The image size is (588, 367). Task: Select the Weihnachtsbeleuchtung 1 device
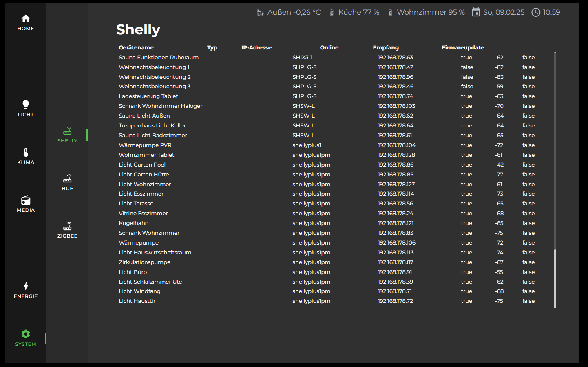154,67
